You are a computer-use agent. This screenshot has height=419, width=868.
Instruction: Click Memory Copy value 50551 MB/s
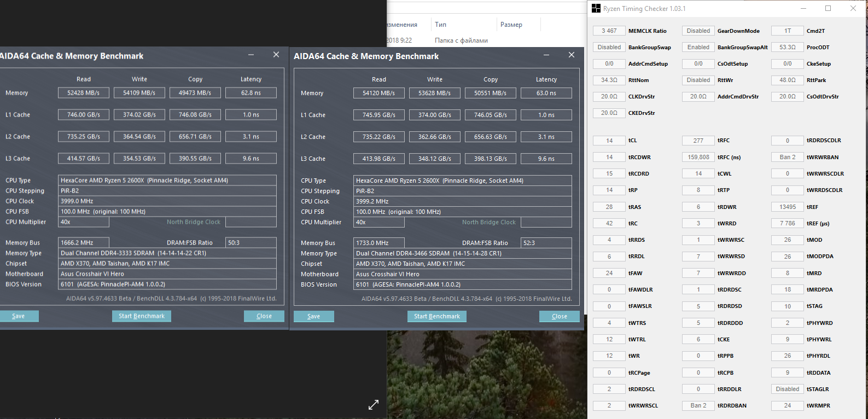(491, 93)
